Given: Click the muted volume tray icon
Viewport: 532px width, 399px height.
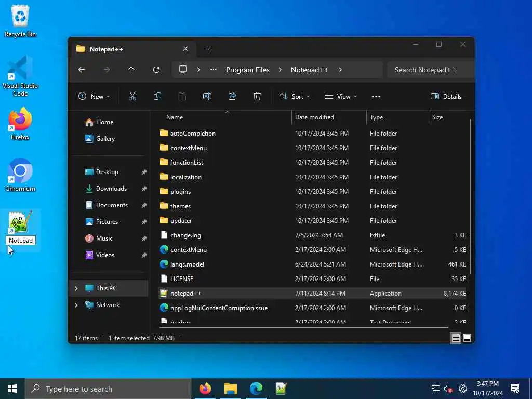Looking at the screenshot, I should (x=448, y=389).
